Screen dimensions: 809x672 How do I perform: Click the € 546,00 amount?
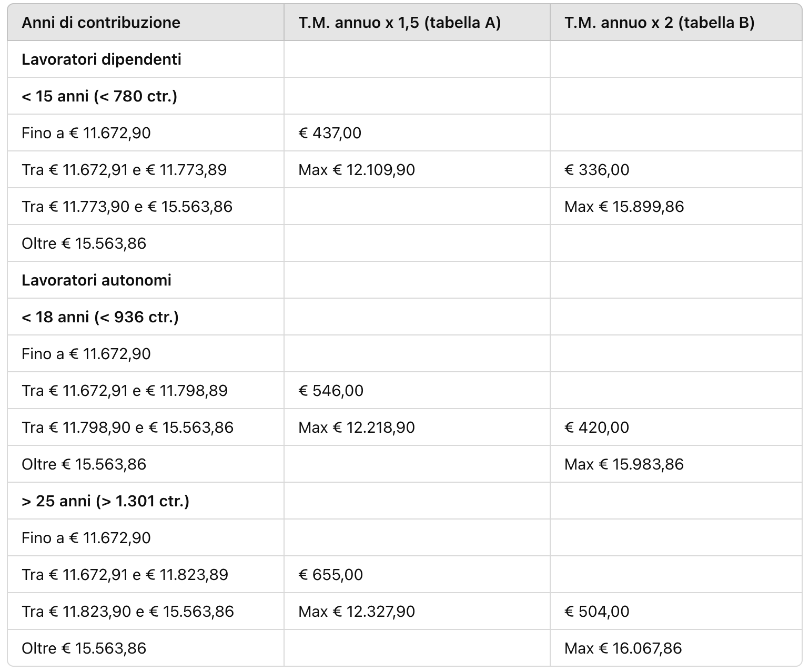(331, 391)
